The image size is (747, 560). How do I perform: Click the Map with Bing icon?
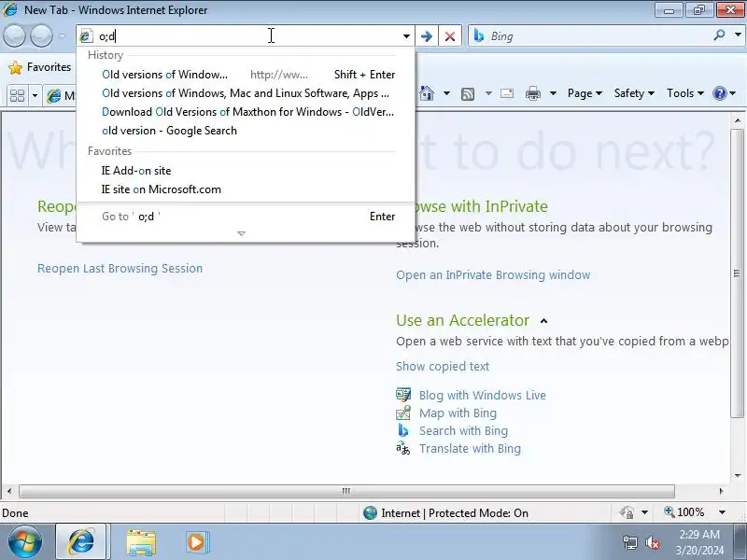[x=403, y=413]
